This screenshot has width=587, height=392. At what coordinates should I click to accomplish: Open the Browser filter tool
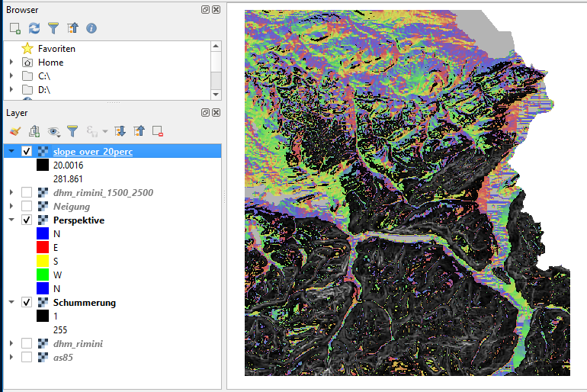(x=53, y=28)
